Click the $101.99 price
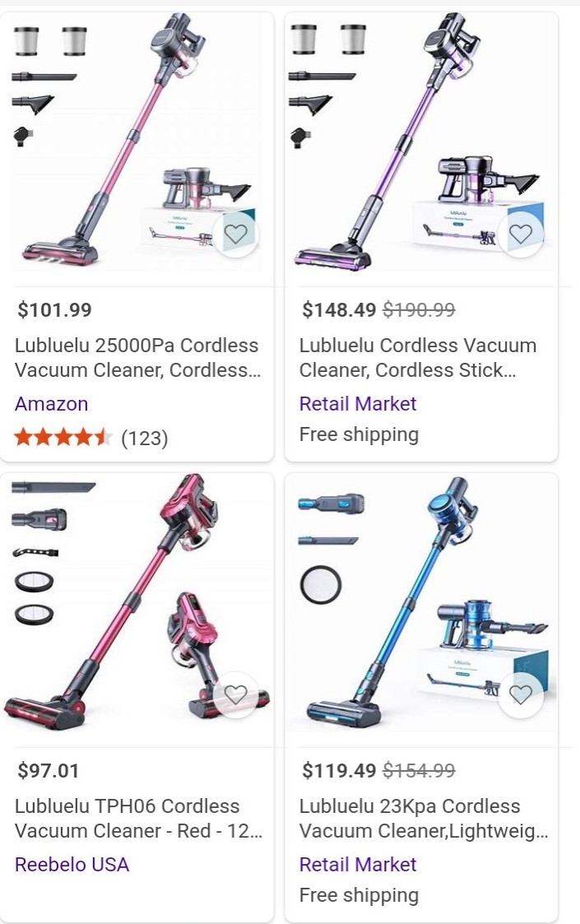 tap(55, 309)
